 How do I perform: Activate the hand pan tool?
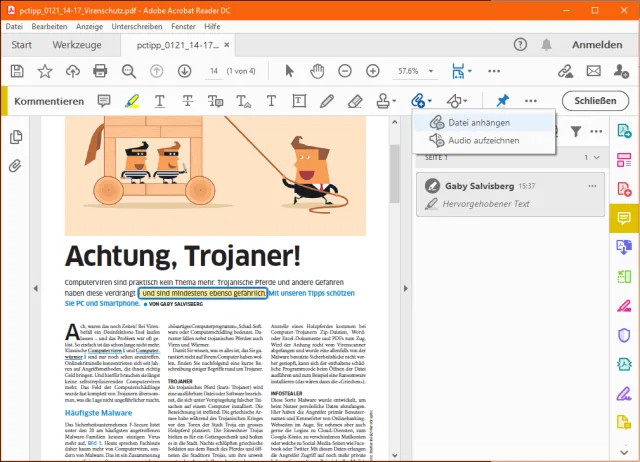pos(317,71)
